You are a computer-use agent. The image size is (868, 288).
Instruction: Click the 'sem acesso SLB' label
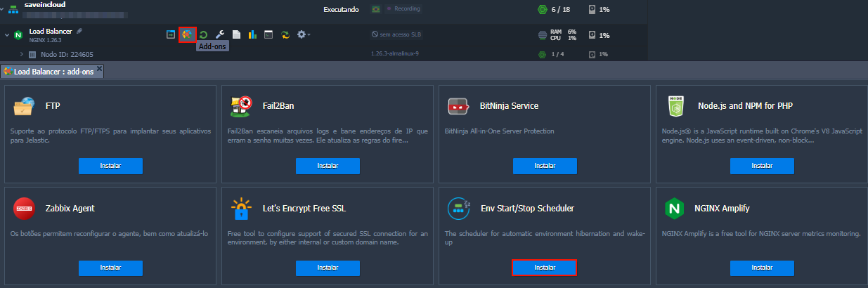(x=396, y=34)
